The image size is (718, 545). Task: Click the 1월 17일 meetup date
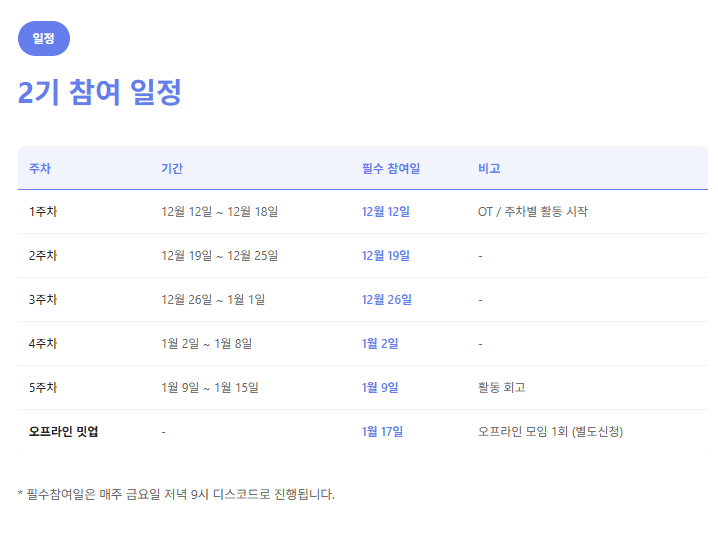(382, 432)
